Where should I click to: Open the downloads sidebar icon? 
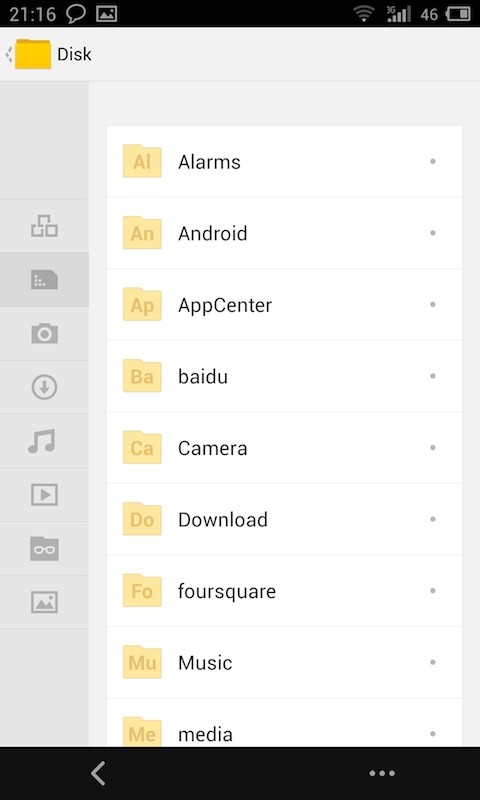coord(44,387)
